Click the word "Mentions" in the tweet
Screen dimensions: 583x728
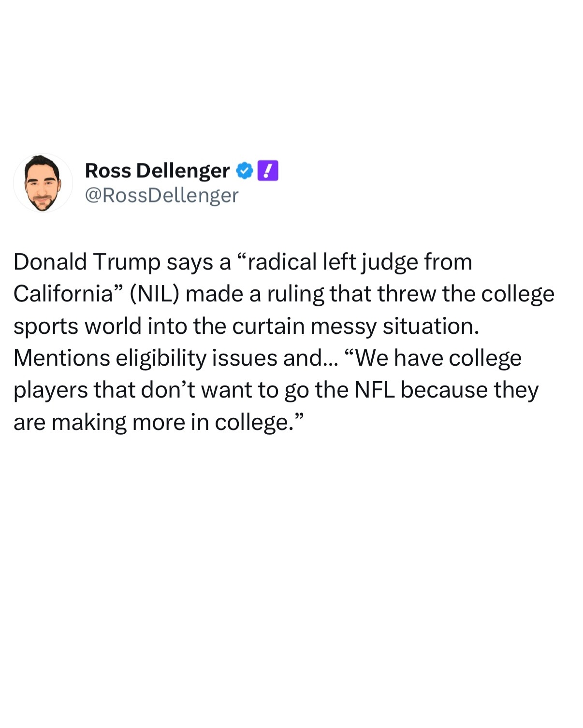[x=61, y=358]
